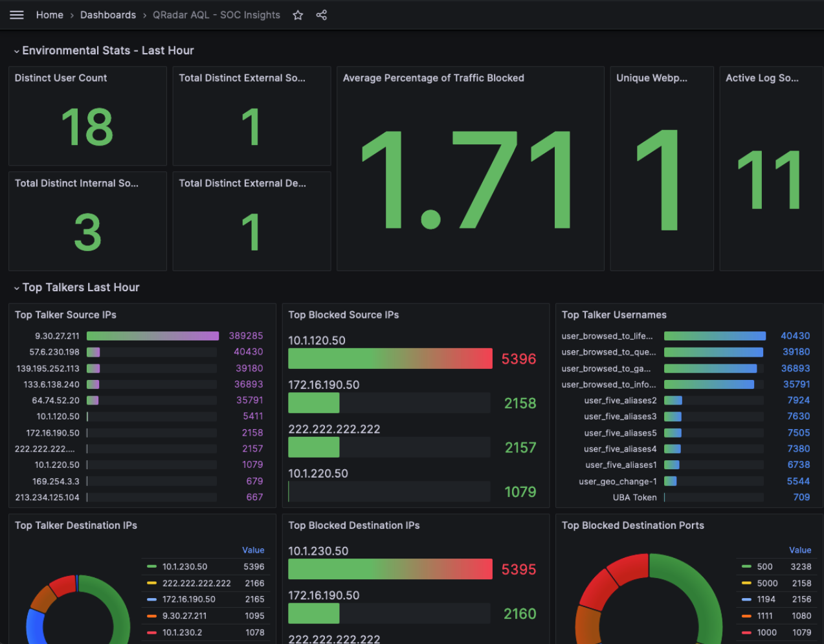Image resolution: width=824 pixels, height=644 pixels.
Task: Click the 64.74.52.20 row label
Action: (56, 401)
